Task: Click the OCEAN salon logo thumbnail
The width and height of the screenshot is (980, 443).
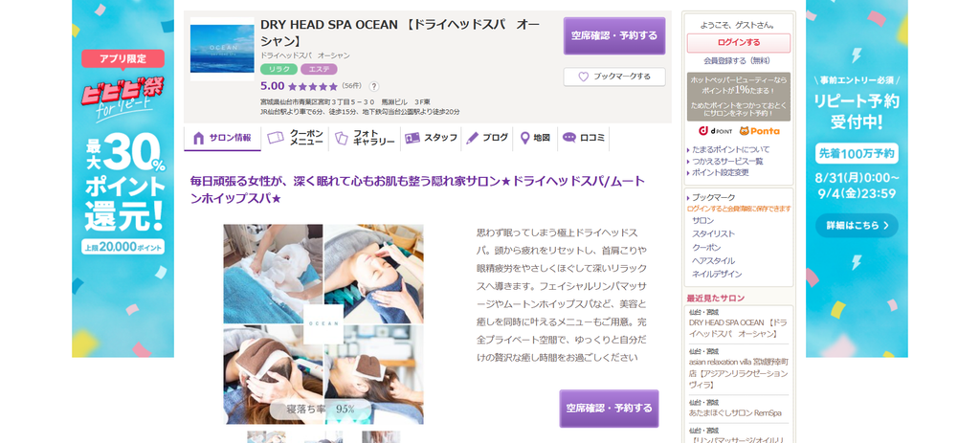Action: coord(222,49)
